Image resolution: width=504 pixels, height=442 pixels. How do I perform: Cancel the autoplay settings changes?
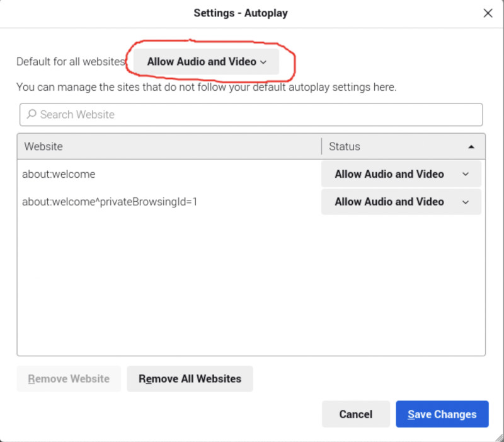(355, 414)
